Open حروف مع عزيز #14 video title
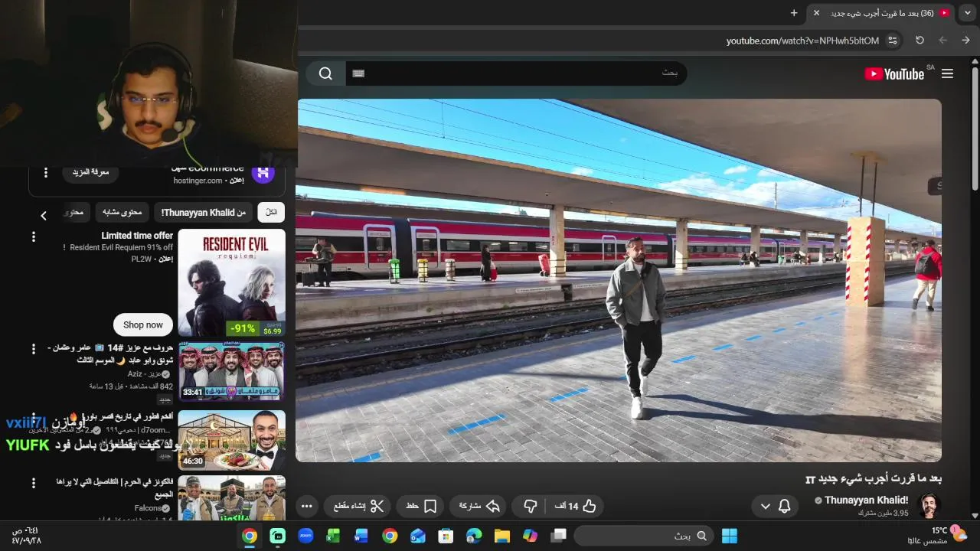The height and width of the screenshot is (551, 980). click(x=110, y=354)
